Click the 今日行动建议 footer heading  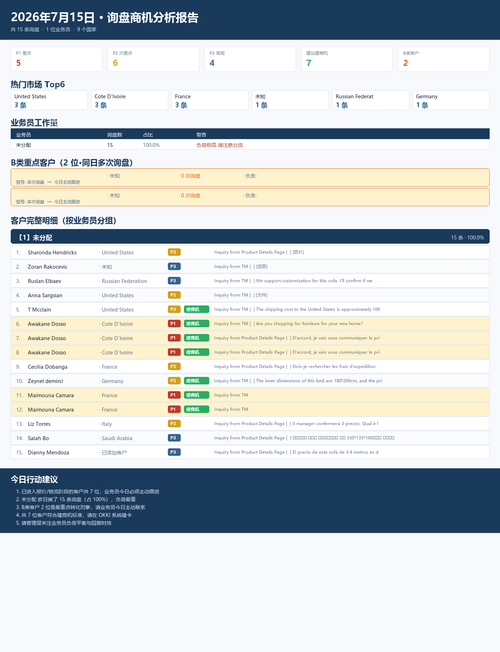(x=34, y=479)
